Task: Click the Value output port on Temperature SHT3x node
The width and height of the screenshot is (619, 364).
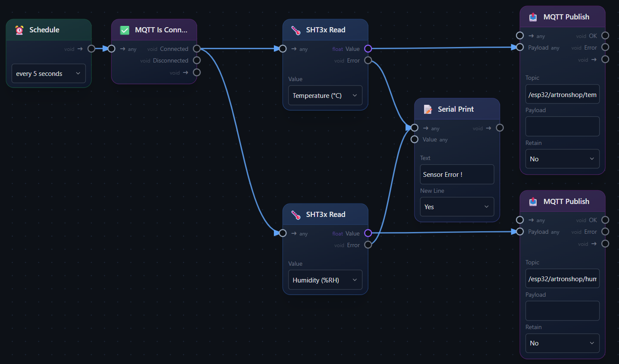Action: [368, 49]
